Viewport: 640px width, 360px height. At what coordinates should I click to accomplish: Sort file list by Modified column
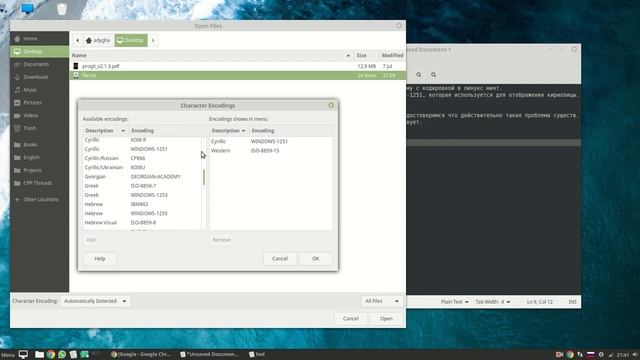[x=392, y=55]
